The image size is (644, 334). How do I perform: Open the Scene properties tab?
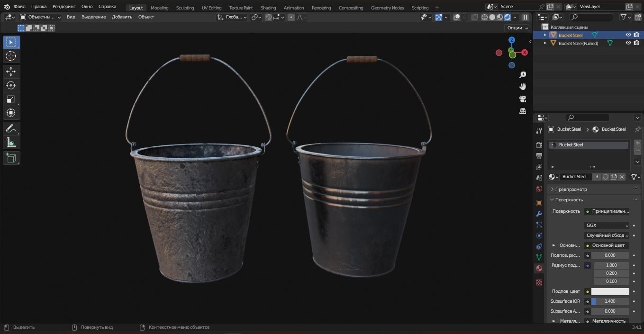[539, 177]
